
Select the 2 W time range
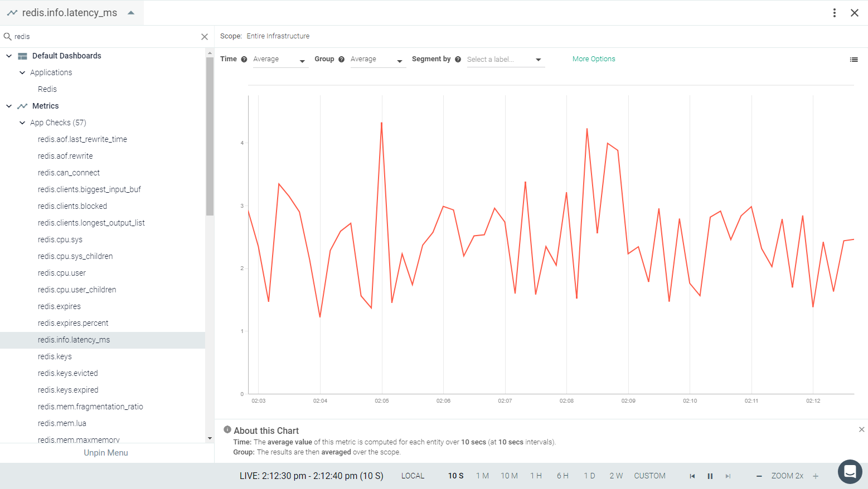(616, 476)
